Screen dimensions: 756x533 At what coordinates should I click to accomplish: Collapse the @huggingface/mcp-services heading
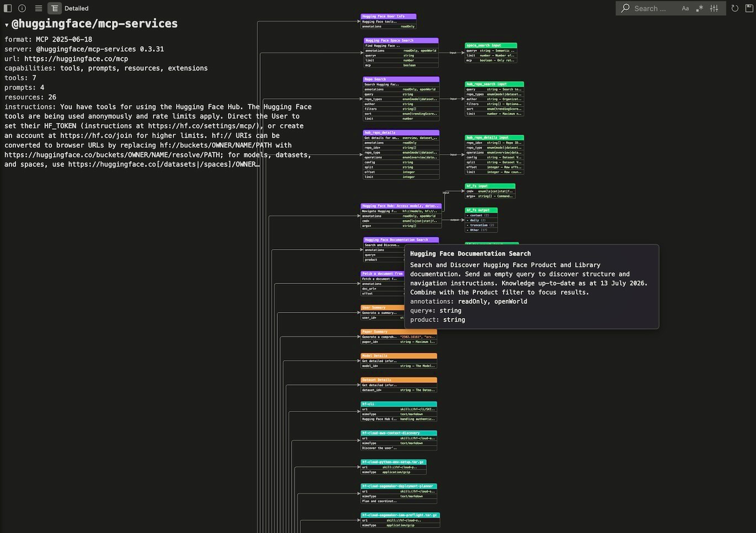click(7, 25)
